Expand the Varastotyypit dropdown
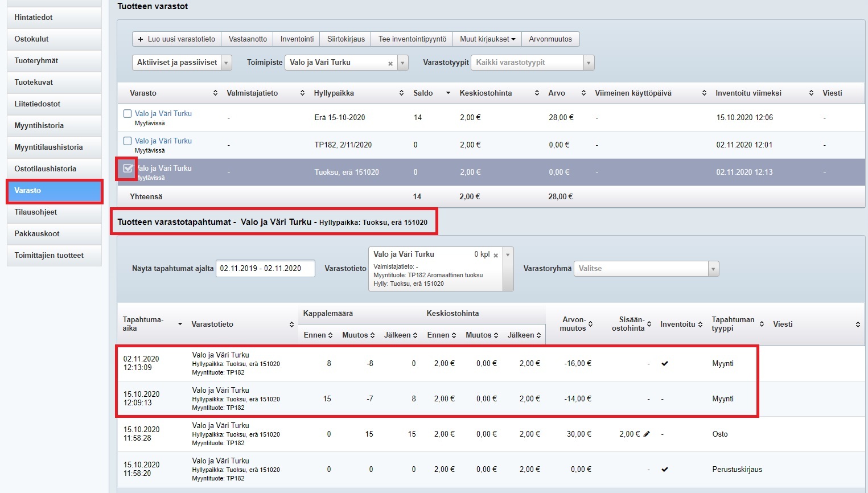The image size is (868, 493). coord(532,63)
